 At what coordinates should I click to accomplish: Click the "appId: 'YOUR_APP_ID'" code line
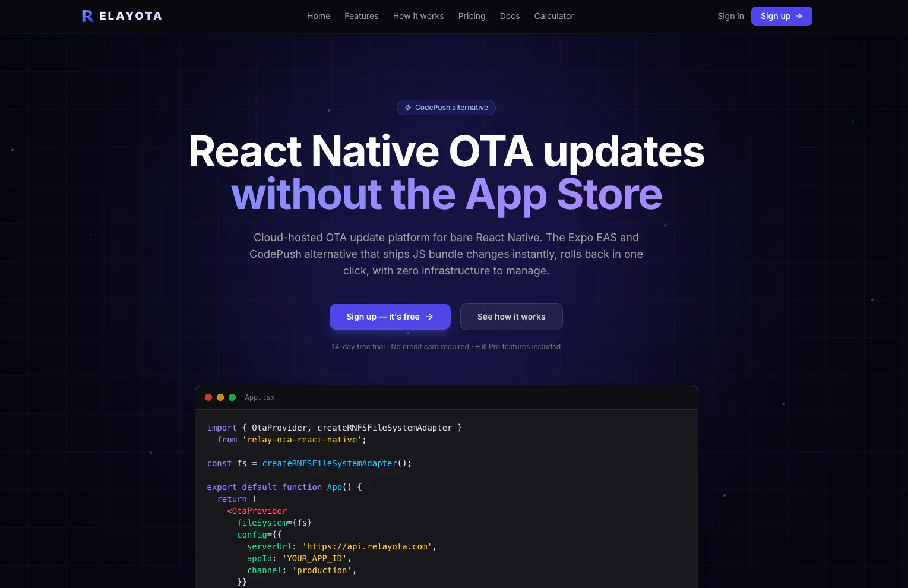tap(299, 558)
